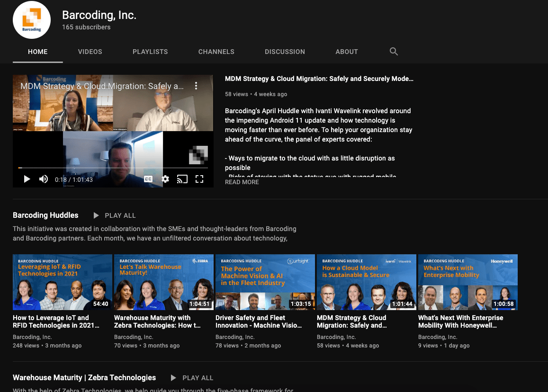Click Barcoding, Inc. under Honeywell video
Screen dimensions: 548x392
438,337
